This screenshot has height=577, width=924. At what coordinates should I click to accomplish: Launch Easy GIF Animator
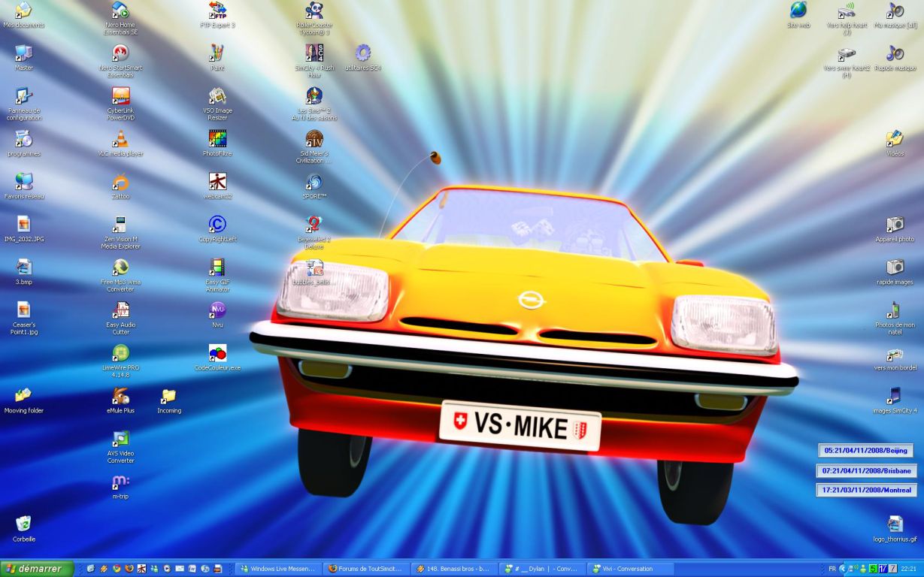[x=217, y=267]
